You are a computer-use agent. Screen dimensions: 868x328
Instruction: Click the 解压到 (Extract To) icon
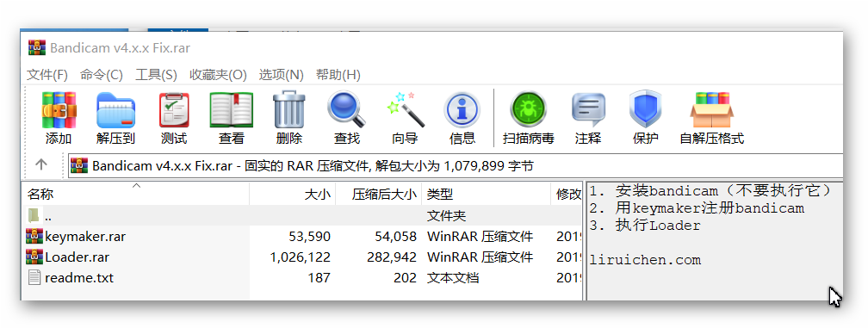115,110
